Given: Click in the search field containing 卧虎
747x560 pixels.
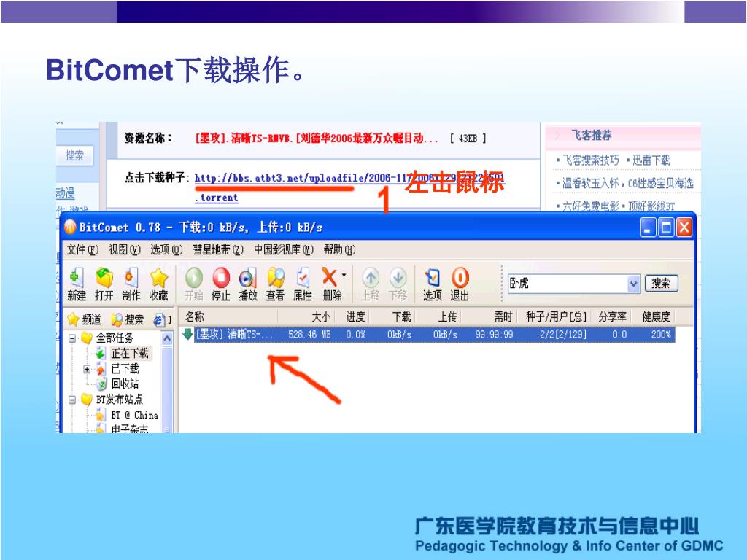Looking at the screenshot, I should tap(568, 284).
